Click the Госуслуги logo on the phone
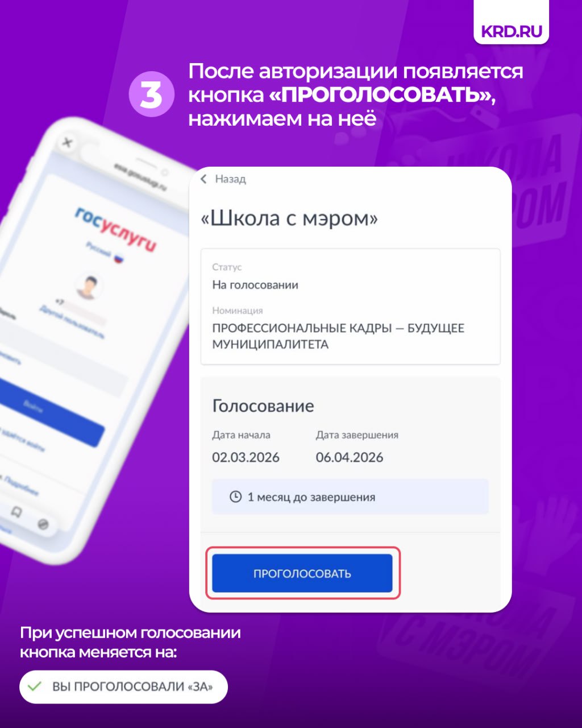The height and width of the screenshot is (728, 582). 115,229
